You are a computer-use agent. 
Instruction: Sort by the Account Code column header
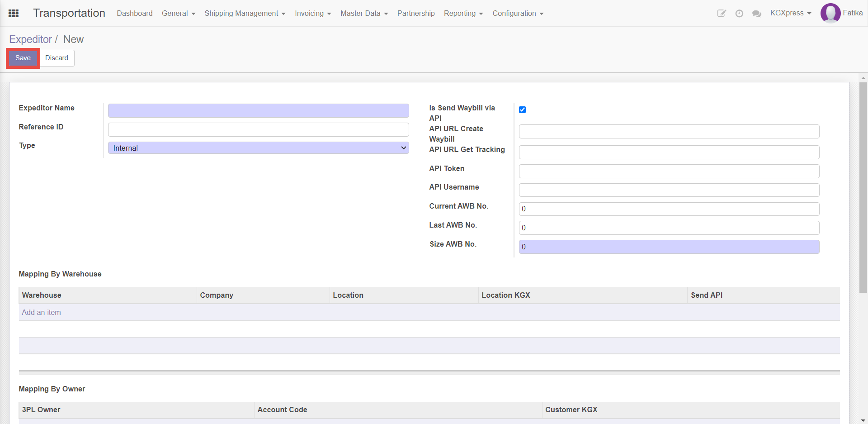(x=398, y=410)
